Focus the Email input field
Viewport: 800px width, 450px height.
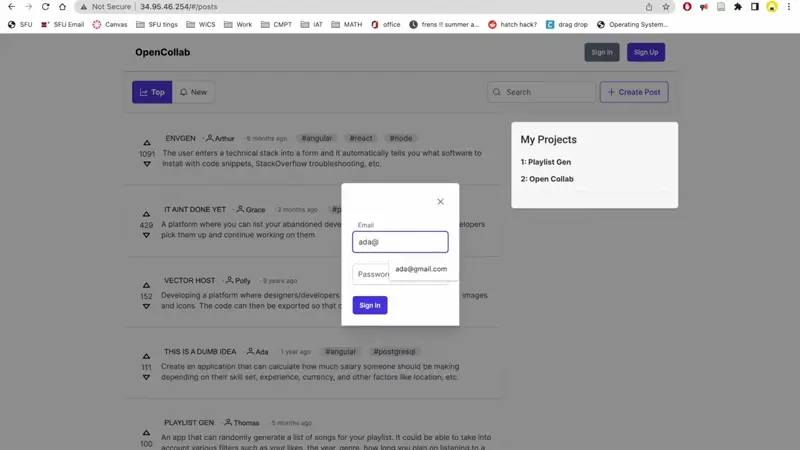pos(400,242)
